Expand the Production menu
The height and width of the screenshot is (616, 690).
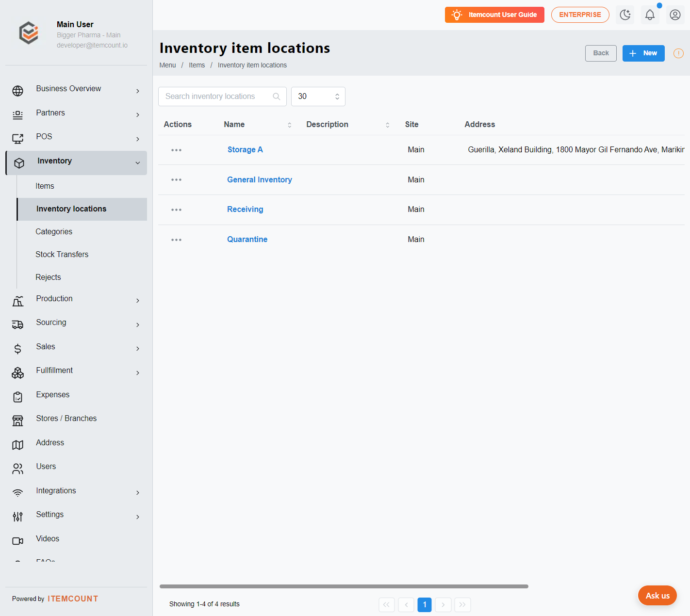click(x=76, y=301)
